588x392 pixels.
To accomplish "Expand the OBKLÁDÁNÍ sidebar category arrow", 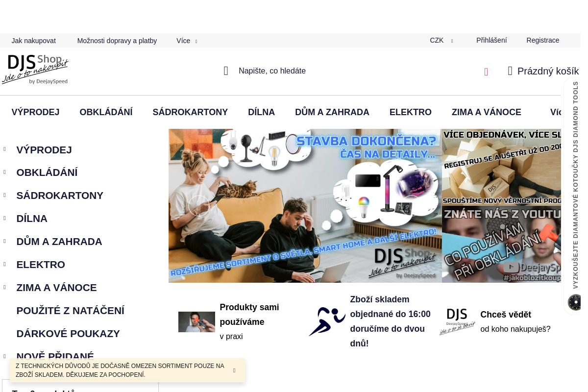I will coord(4,172).
